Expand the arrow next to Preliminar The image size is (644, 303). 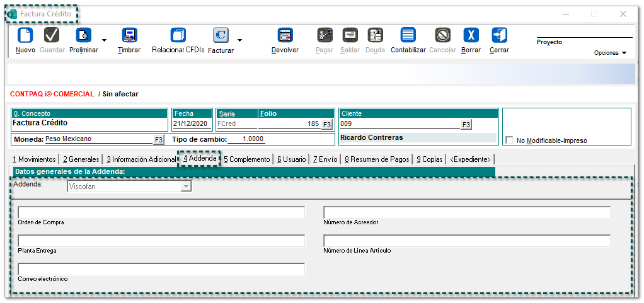coord(104,40)
